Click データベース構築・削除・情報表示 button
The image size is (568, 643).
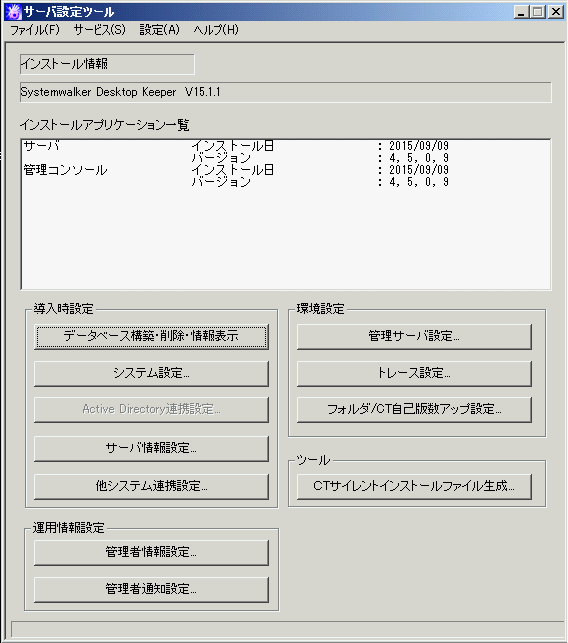pos(151,337)
